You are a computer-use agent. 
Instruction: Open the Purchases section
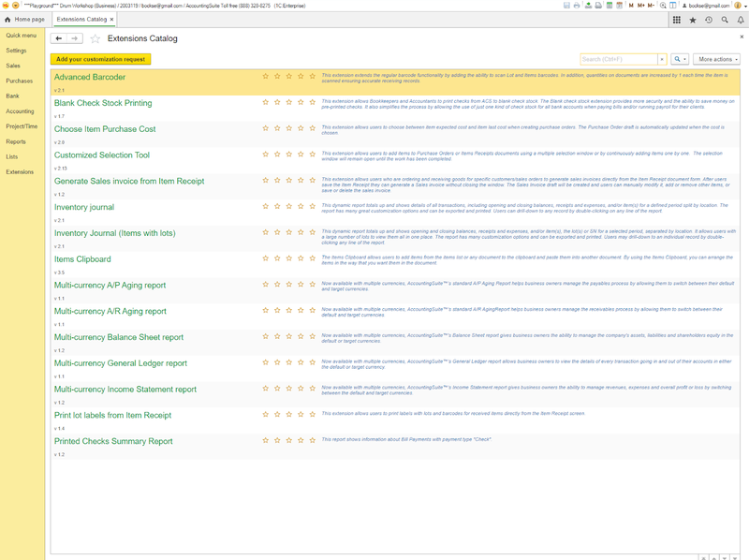click(x=19, y=81)
